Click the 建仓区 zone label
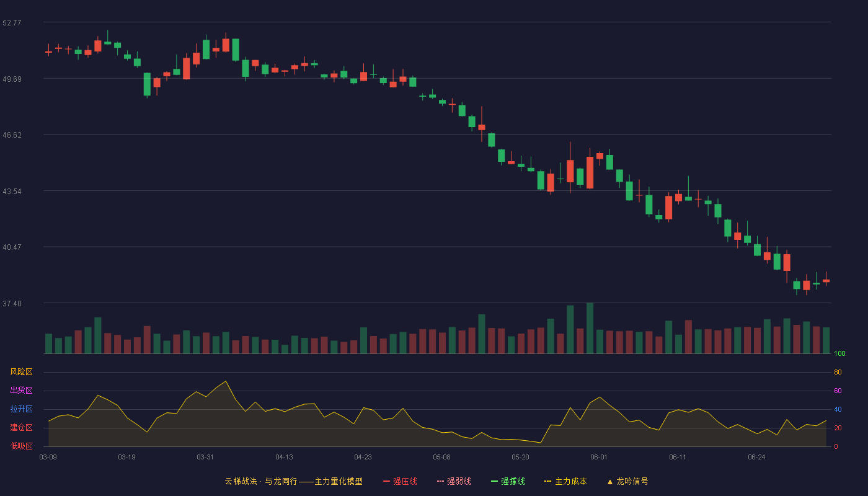This screenshot has height=496, width=868. (21, 428)
